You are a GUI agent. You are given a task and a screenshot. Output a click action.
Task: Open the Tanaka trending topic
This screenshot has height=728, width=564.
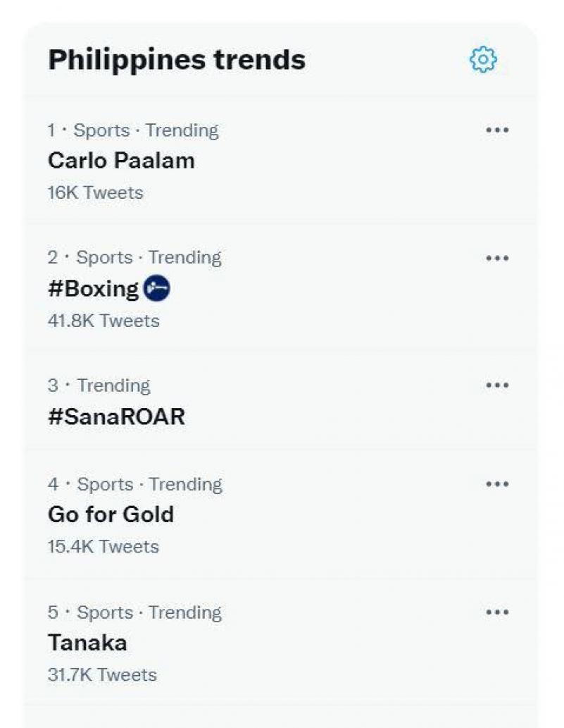tap(87, 643)
